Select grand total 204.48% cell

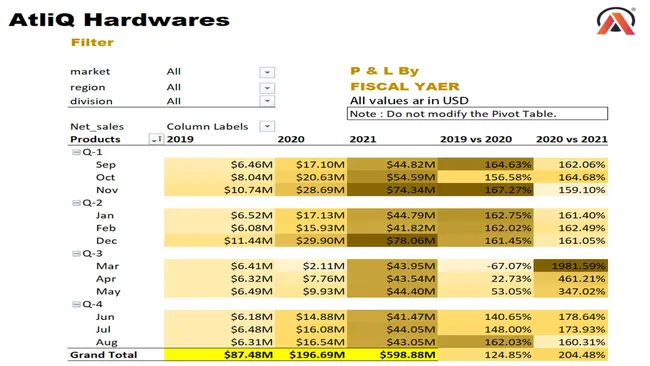coord(571,355)
